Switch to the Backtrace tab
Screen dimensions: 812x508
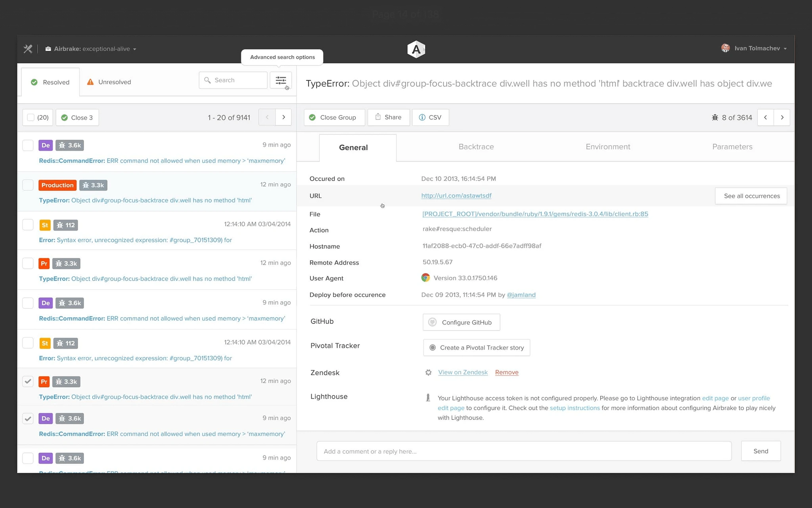coord(476,147)
